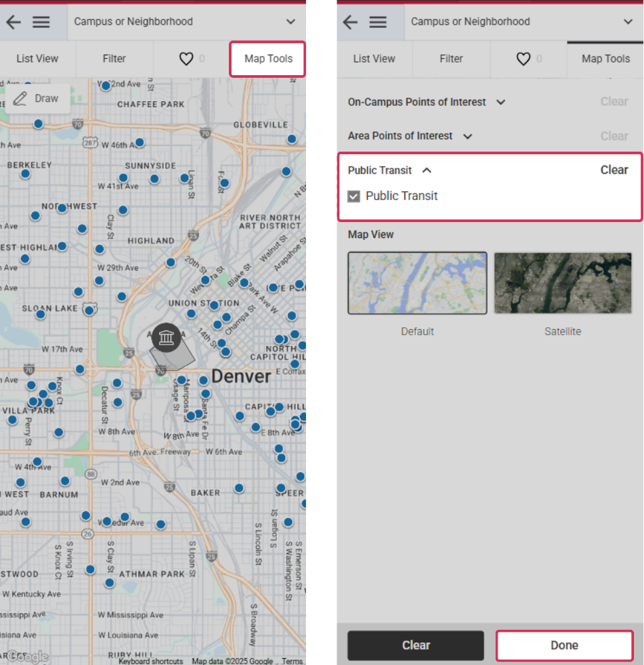Clear On-Campus Points of Interest selection
Viewport: 644px width, 665px height.
[x=614, y=102]
